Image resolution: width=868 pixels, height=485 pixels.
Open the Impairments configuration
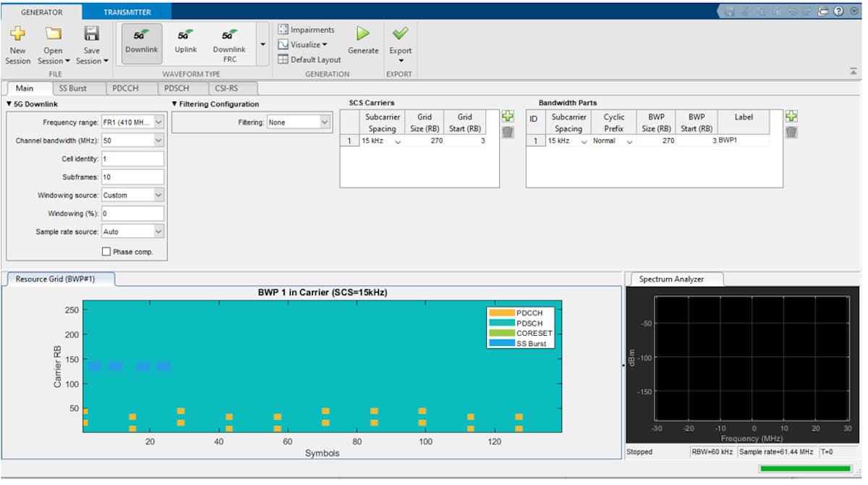click(x=307, y=29)
